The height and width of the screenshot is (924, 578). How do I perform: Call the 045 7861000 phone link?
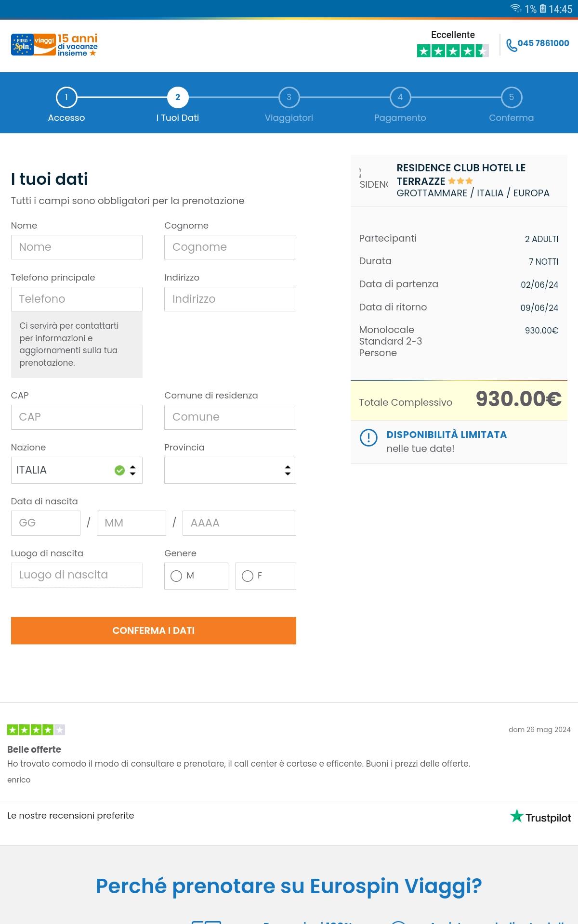coord(543,43)
